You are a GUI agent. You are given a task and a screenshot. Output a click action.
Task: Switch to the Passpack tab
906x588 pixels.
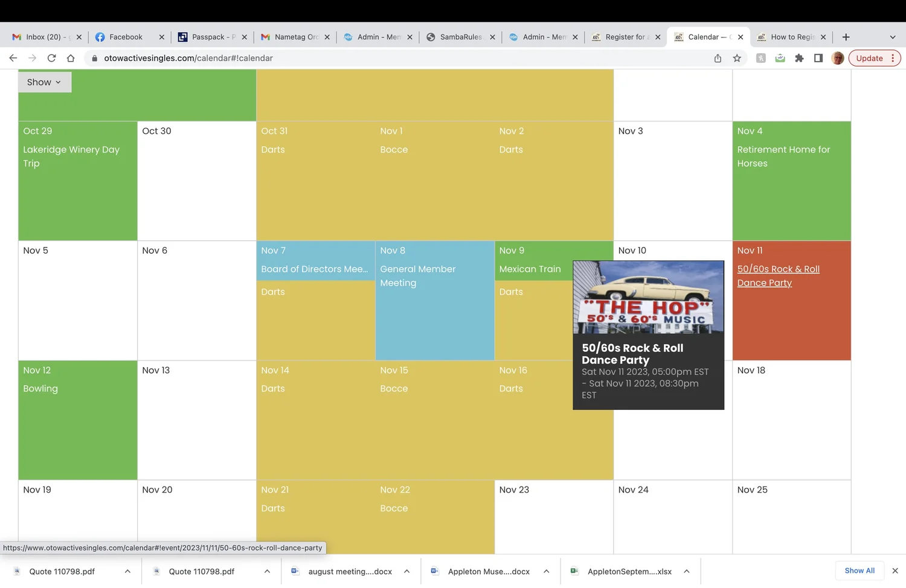(208, 37)
